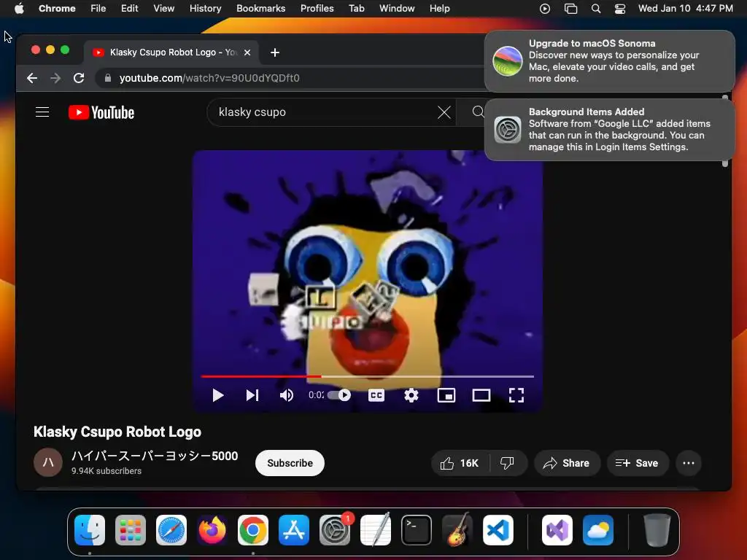Go forward in Chrome
This screenshot has width=747, height=560.
coord(55,78)
